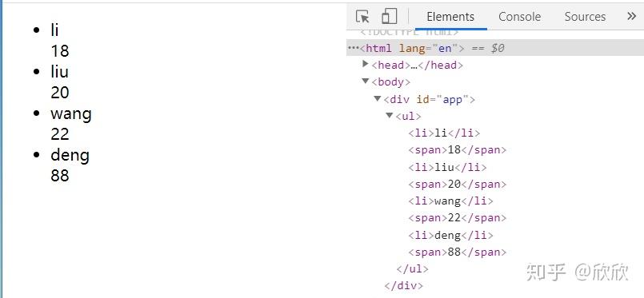Switch to the Console tab
Screen dimensions: 644x298
pos(519,17)
